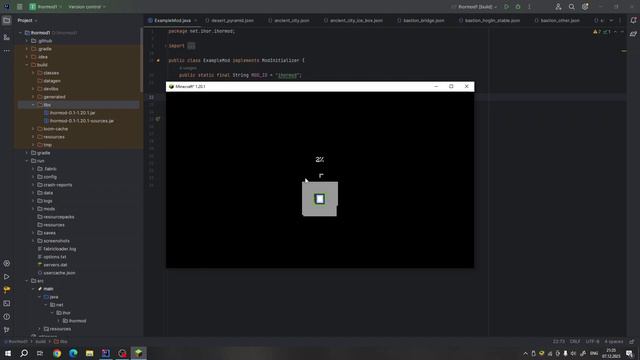The image size is (640, 360).
Task: Open the Run tool window
Action: [7, 277]
